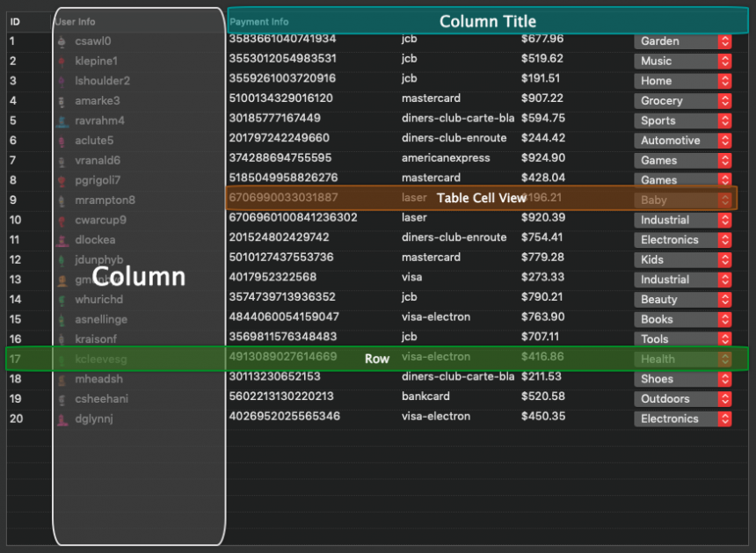This screenshot has height=553, width=756.
Task: Click the username whurichd
Action: [99, 300]
